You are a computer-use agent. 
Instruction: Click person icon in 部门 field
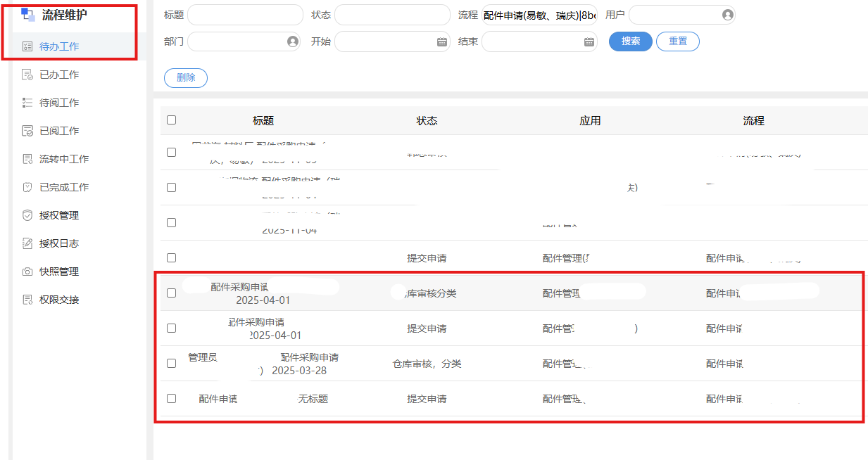pyautogui.click(x=292, y=41)
